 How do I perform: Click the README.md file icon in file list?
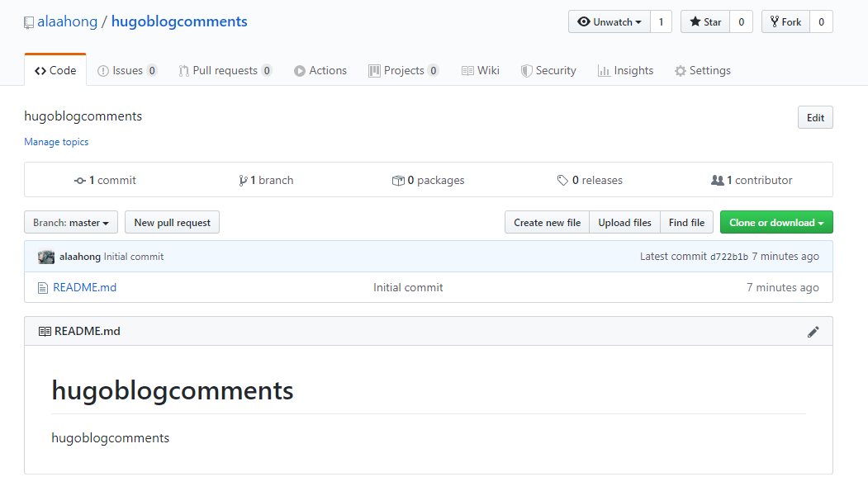click(43, 288)
